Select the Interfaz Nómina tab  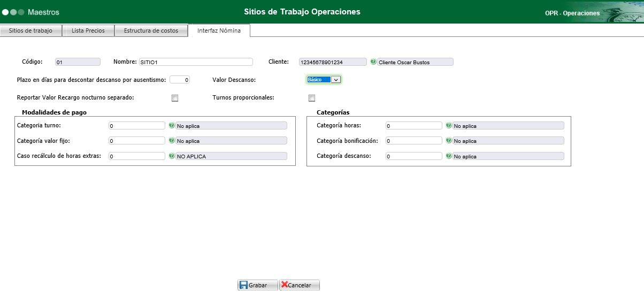point(219,30)
